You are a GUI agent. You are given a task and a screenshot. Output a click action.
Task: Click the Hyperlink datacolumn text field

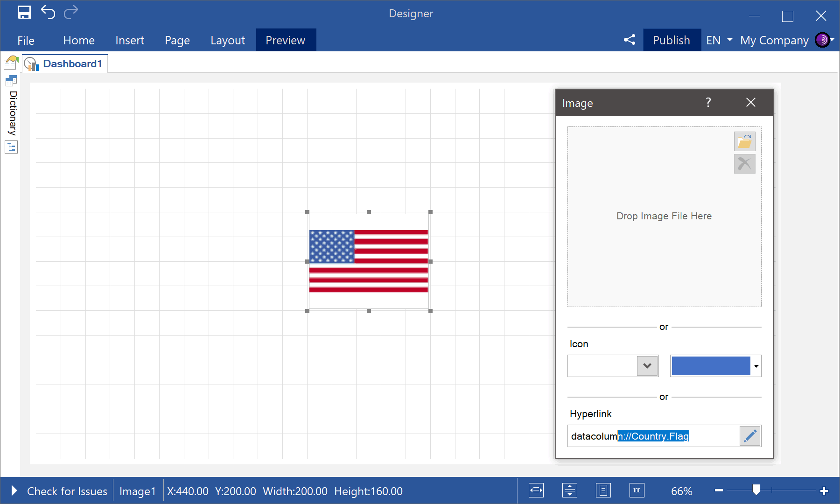[653, 436]
